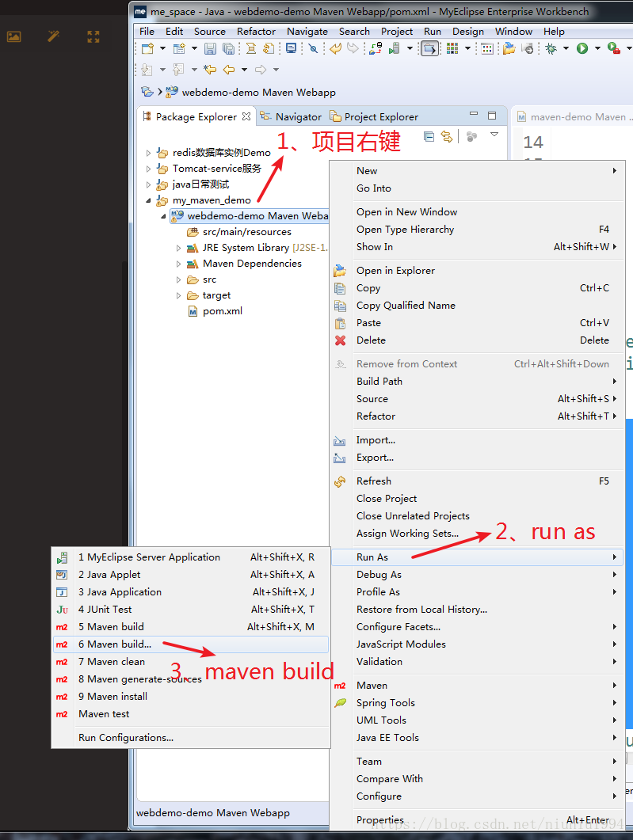Click the Collapse All icon in Package Explorer
Screen dimensions: 633x840
click(x=429, y=137)
